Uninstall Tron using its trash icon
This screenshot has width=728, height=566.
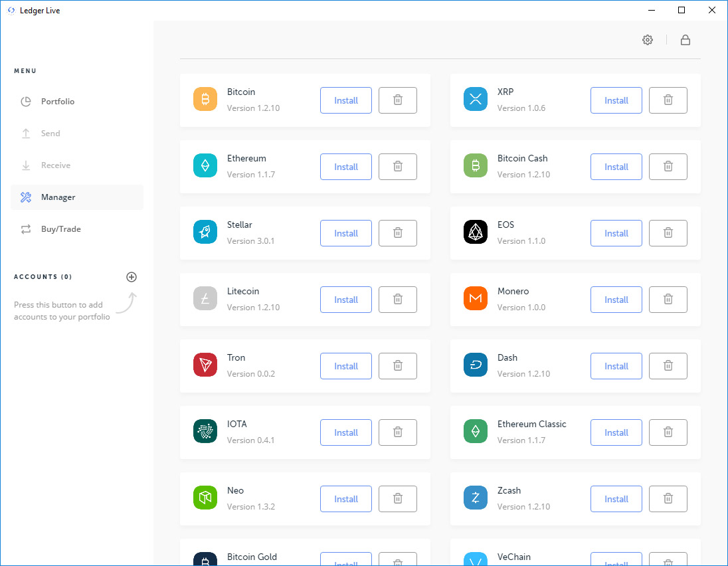click(x=398, y=366)
